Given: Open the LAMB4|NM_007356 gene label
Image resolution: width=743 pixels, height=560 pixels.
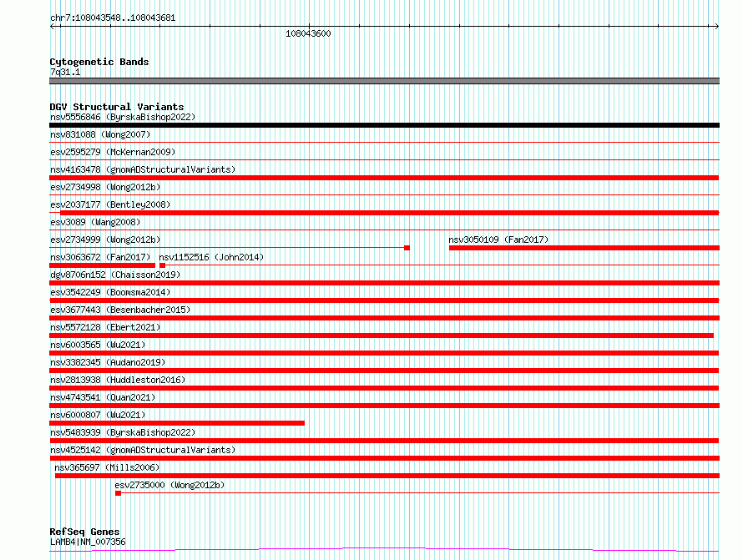Looking at the screenshot, I should point(88,542).
